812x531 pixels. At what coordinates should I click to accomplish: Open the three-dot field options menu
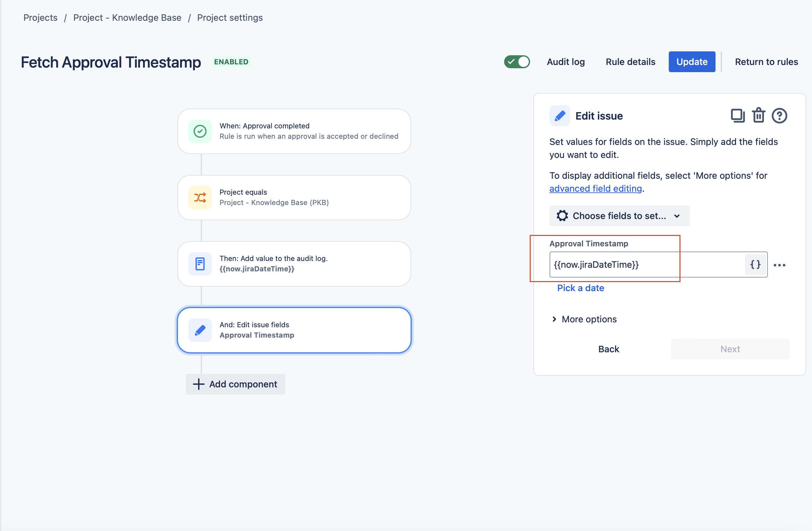coord(779,265)
